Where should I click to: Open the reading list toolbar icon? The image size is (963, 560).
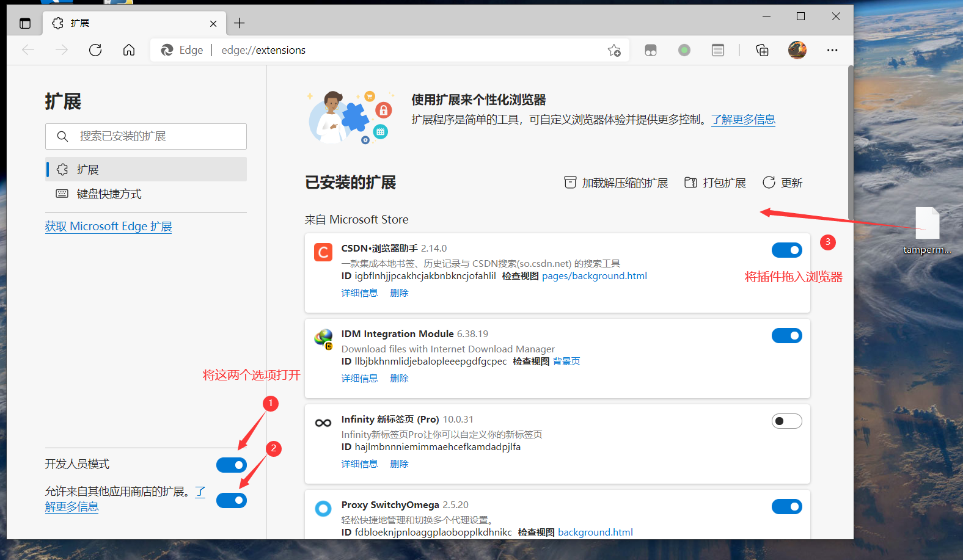click(x=718, y=50)
